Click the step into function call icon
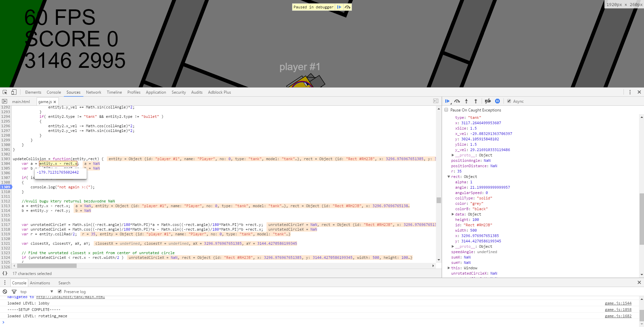Image resolution: width=644 pixels, height=327 pixels. 466,101
